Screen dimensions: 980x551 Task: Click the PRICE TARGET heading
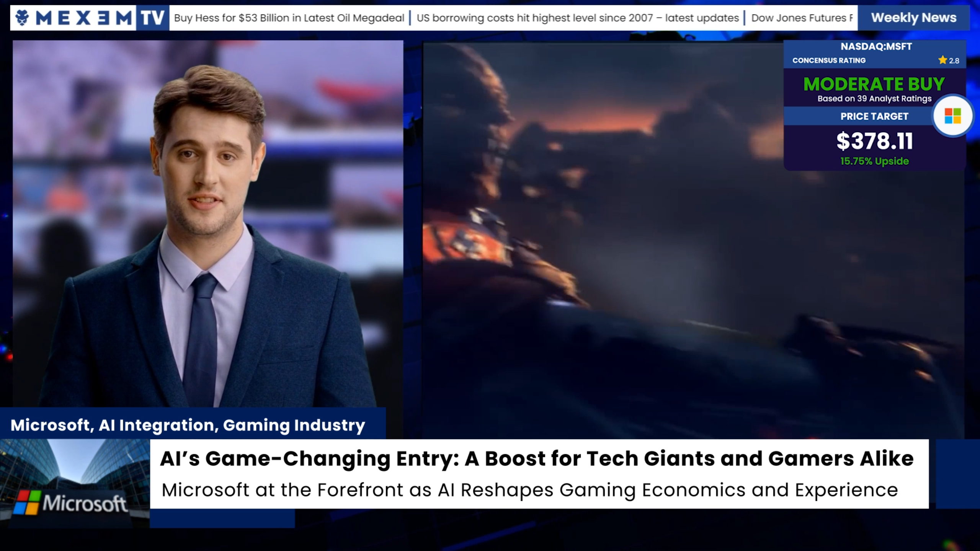point(874,116)
